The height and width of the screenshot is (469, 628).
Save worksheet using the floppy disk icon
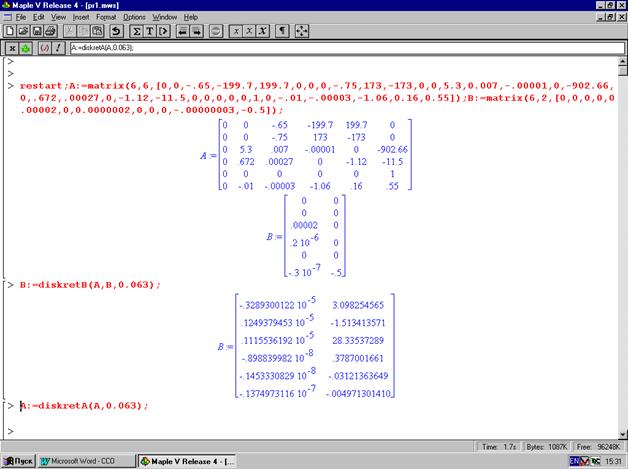(38, 31)
